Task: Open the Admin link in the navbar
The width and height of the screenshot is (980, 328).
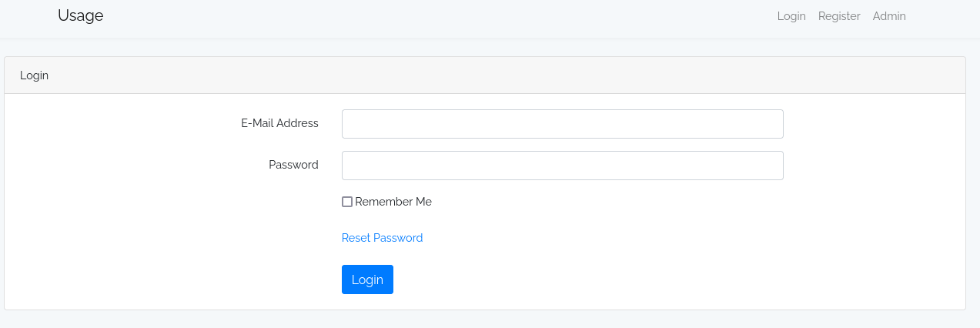Action: point(889,16)
